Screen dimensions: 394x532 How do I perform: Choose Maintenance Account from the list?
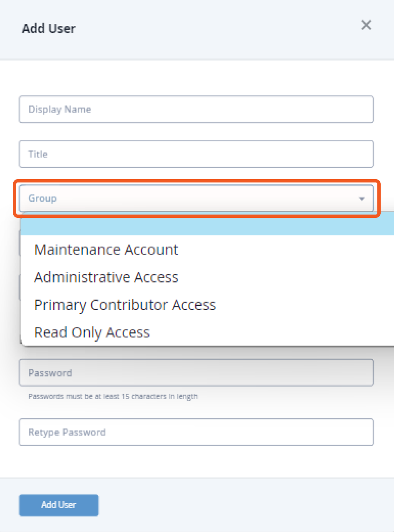(106, 250)
